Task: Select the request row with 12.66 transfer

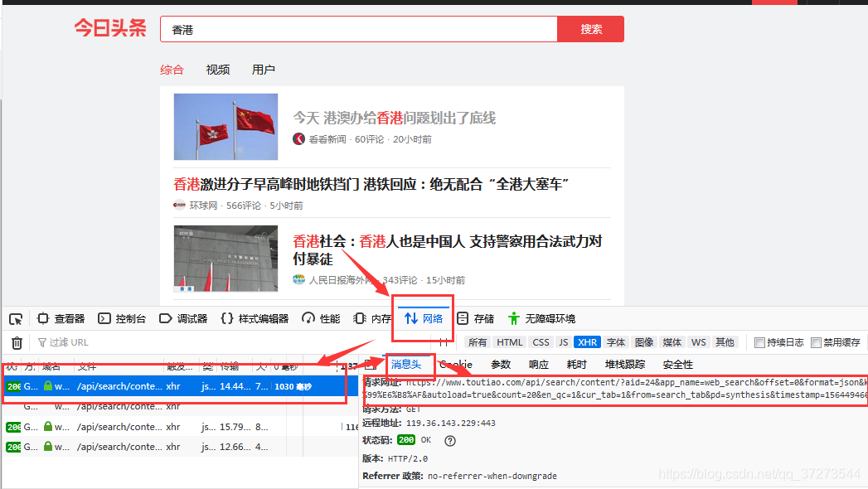Action: coord(181,447)
